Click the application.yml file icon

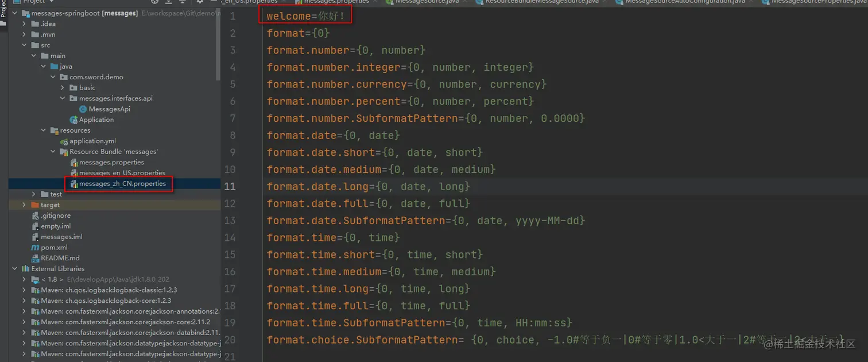tap(64, 141)
